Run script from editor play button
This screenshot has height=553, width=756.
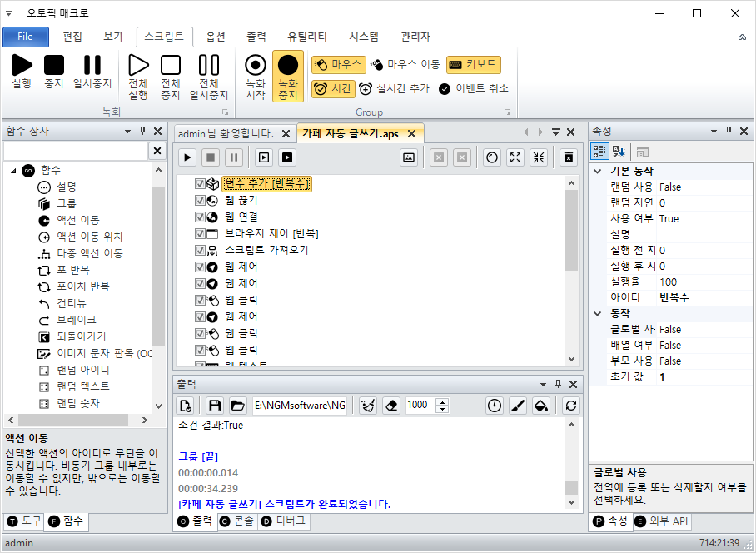pyautogui.click(x=187, y=157)
